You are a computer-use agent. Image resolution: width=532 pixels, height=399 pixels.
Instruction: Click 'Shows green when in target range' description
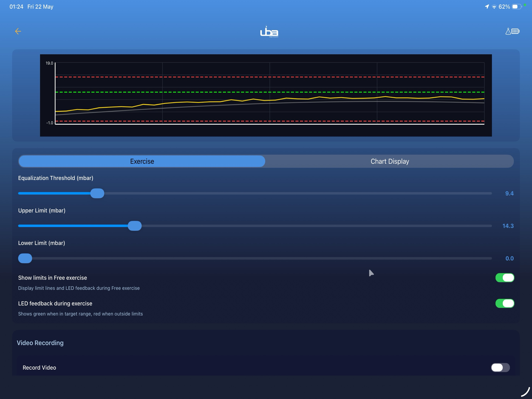pyautogui.click(x=80, y=314)
